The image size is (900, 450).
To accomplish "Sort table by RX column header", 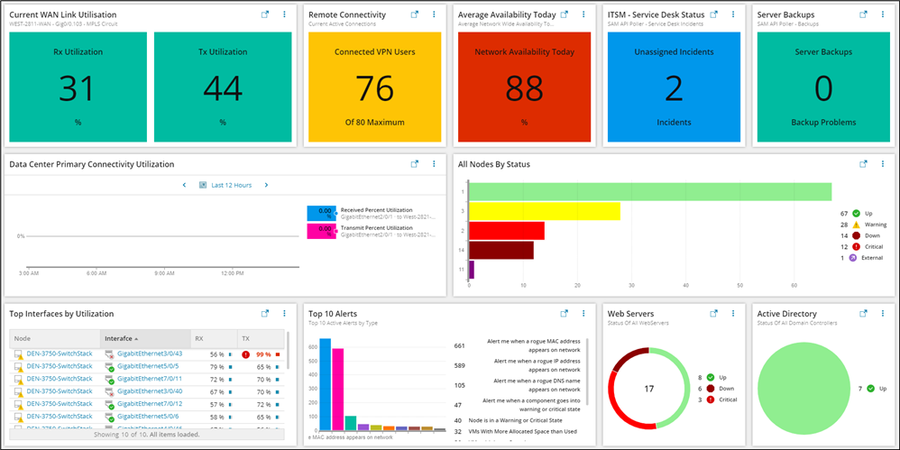I will pyautogui.click(x=214, y=339).
